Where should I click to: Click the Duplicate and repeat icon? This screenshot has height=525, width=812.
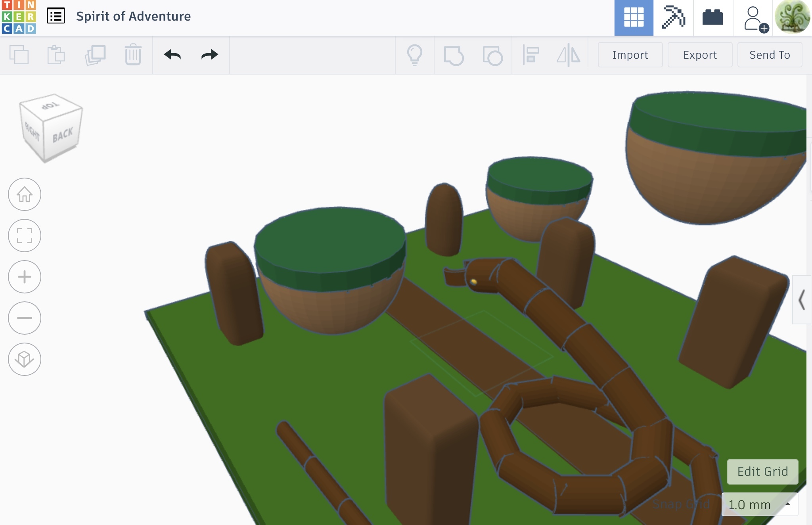[95, 55]
